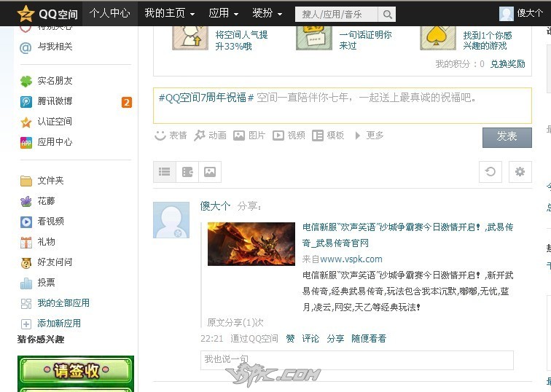Click the folder icon for 文件夹
Screen dimensions: 551x392
coord(26,181)
